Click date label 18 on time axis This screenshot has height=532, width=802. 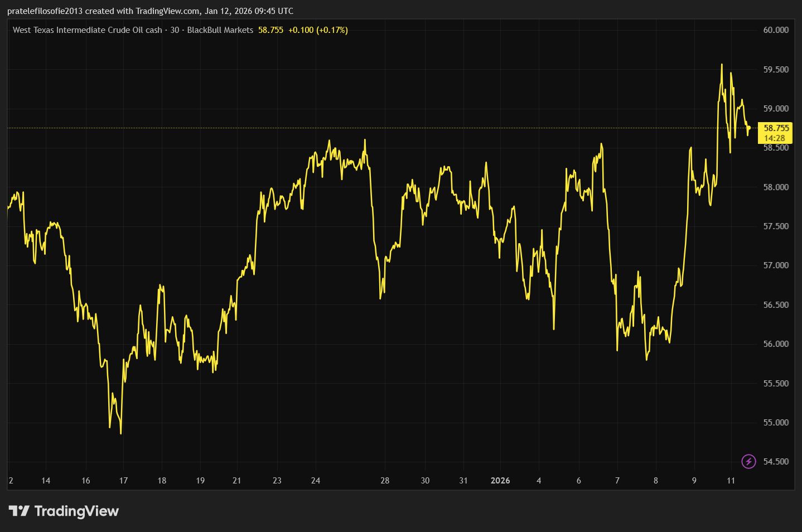tap(162, 481)
